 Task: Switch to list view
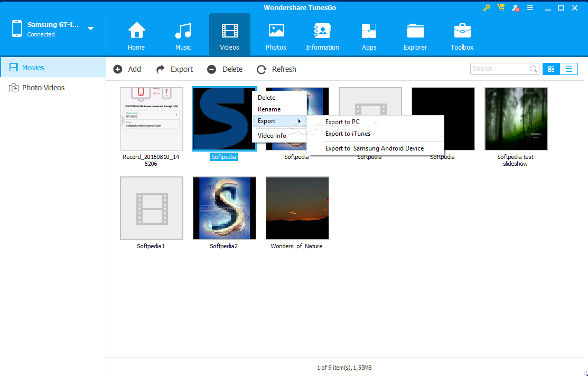[x=569, y=69]
